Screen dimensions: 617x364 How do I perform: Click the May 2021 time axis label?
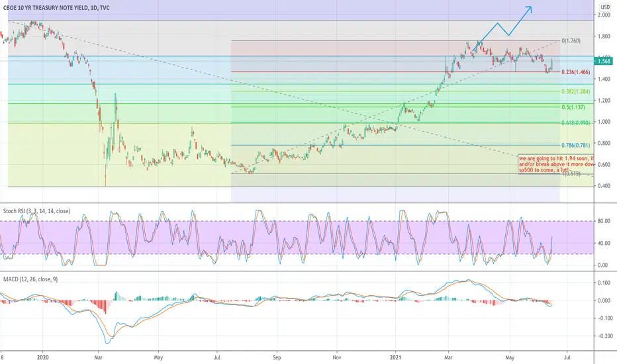(x=510, y=357)
